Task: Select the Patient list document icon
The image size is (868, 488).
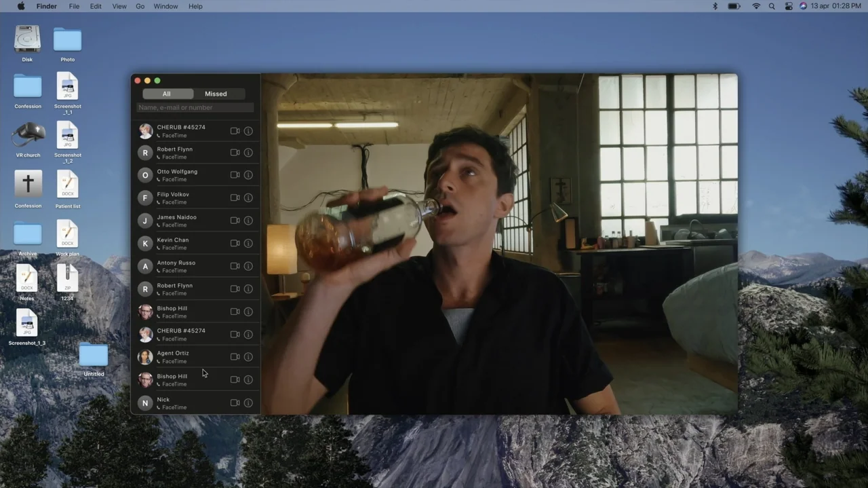Action: (x=68, y=189)
